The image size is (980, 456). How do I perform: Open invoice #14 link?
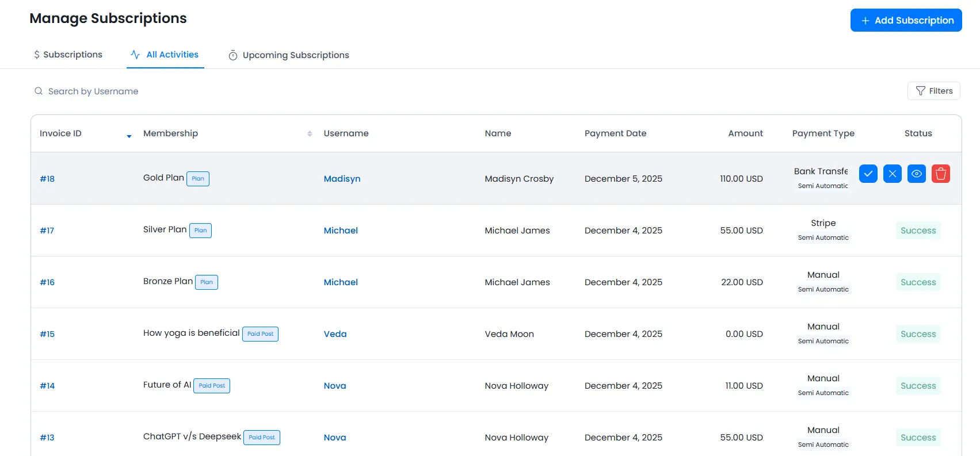click(47, 386)
